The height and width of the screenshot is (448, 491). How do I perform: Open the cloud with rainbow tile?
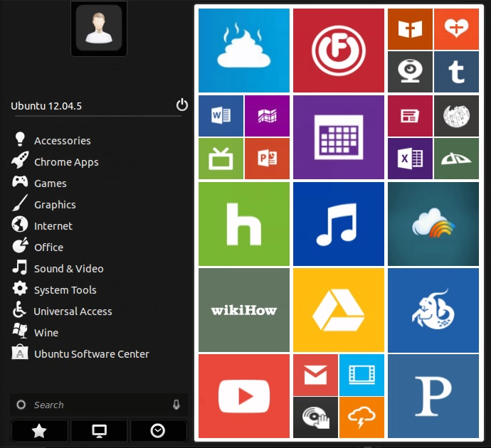coord(433,224)
